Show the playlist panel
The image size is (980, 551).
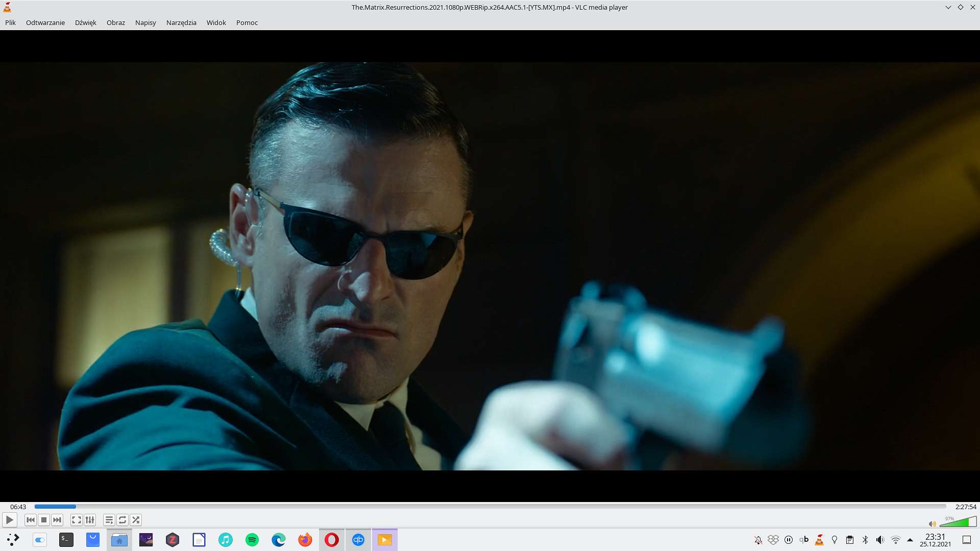(x=109, y=520)
